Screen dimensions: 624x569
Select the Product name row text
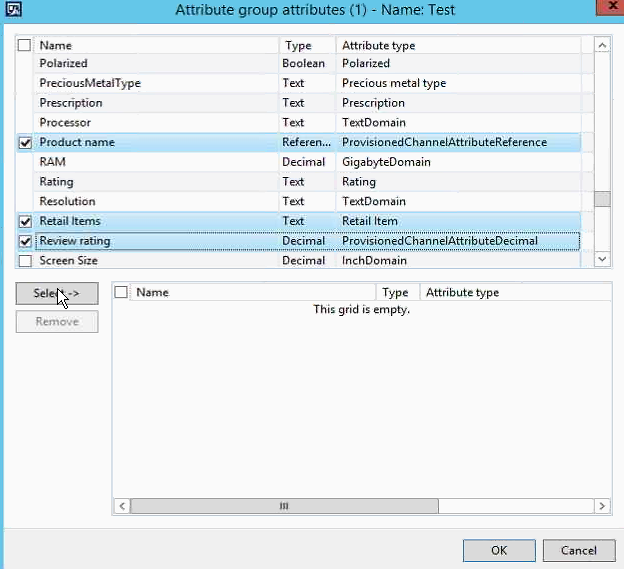77,142
